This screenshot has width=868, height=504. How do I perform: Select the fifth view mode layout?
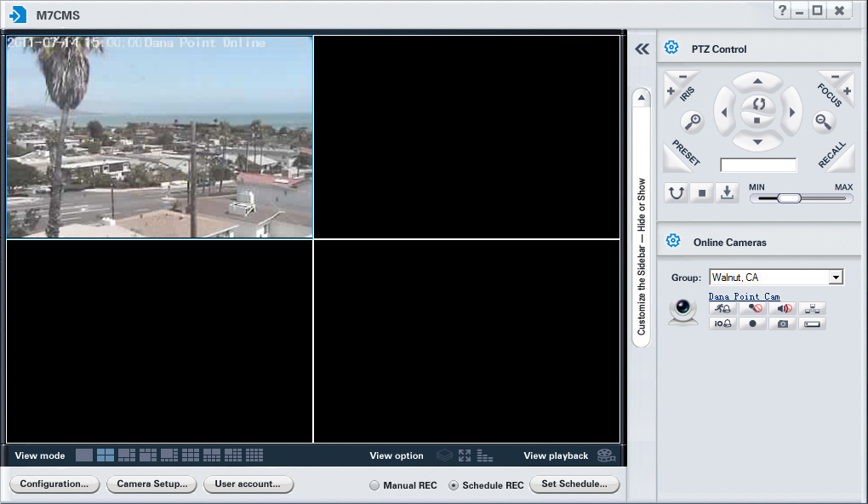169,455
